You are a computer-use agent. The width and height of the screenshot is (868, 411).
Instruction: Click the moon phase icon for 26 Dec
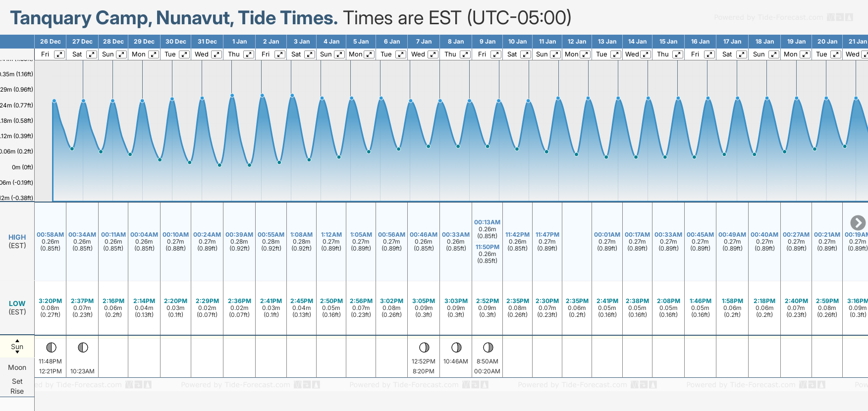pyautogui.click(x=51, y=348)
